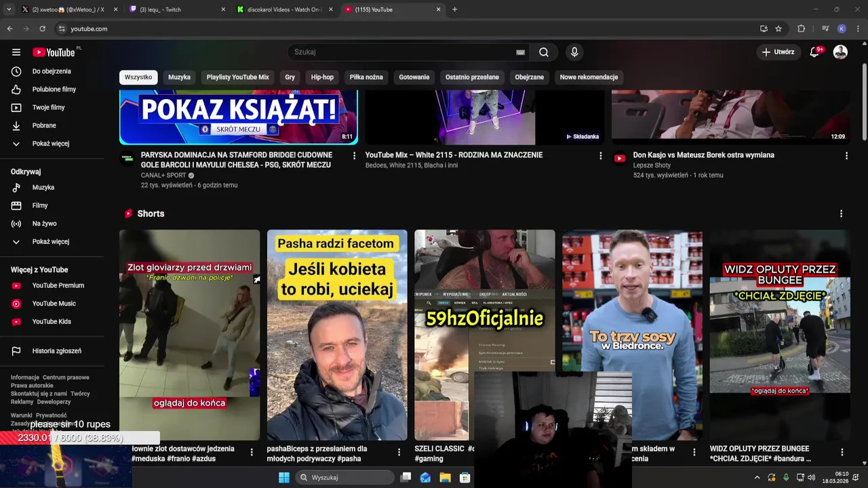This screenshot has width=868, height=488.
Task: Open the Lepsze Shoty channel link
Action: (652, 165)
